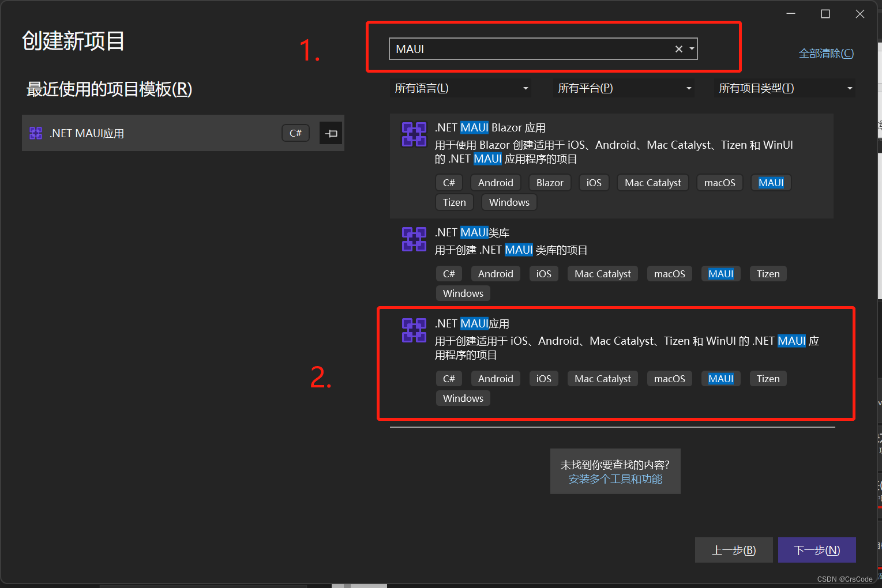
Task: Click the 下一步 next button
Action: (817, 550)
